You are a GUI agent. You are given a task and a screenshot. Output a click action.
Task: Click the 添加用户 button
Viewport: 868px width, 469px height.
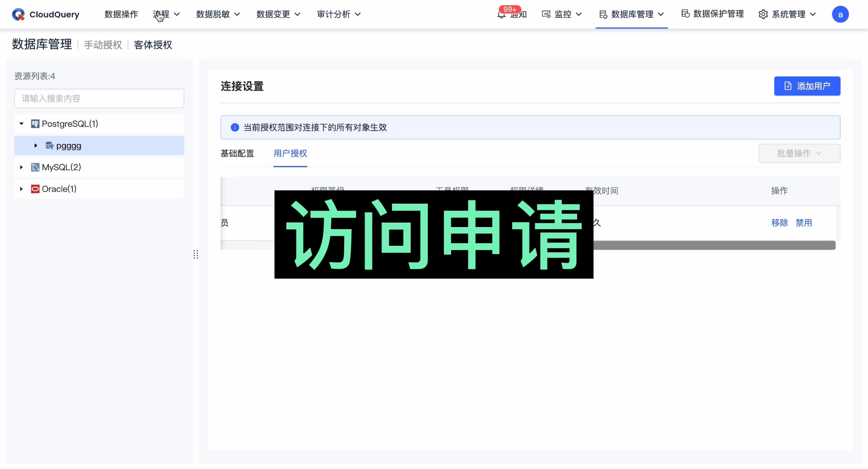(x=807, y=86)
